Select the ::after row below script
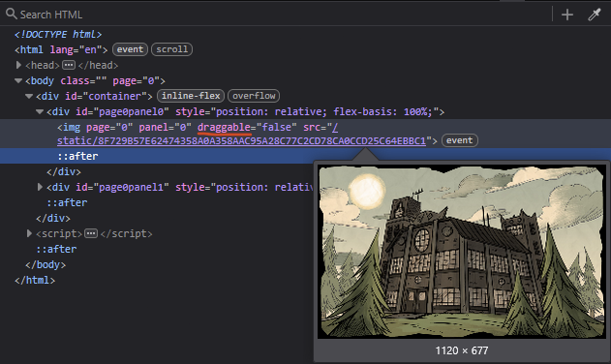This screenshot has height=364, width=611. coord(56,249)
